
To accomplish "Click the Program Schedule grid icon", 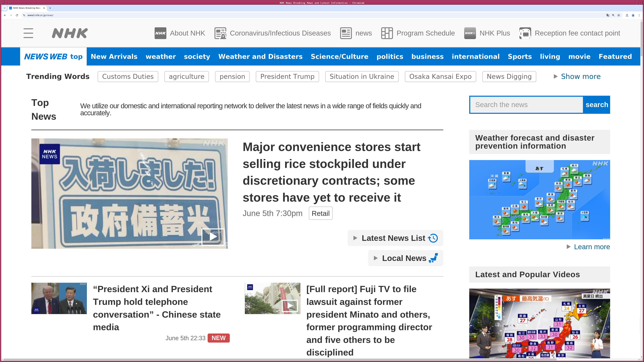I will (387, 33).
